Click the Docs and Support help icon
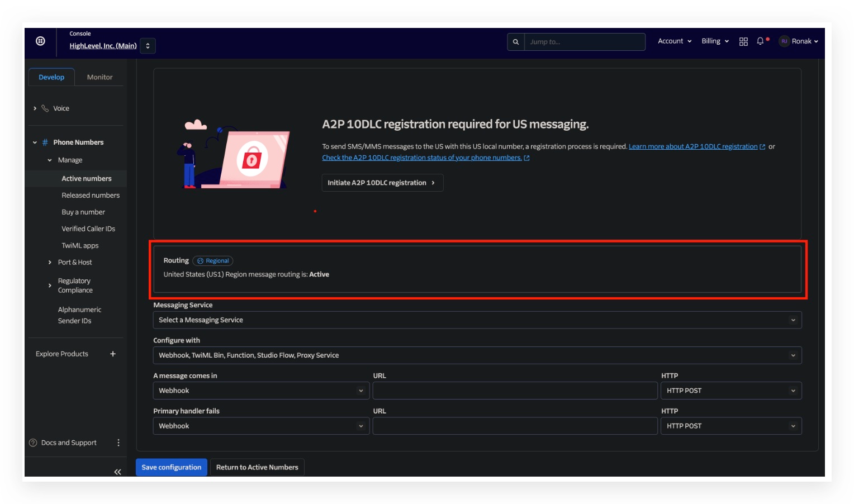Image resolution: width=854 pixels, height=504 pixels. click(33, 443)
